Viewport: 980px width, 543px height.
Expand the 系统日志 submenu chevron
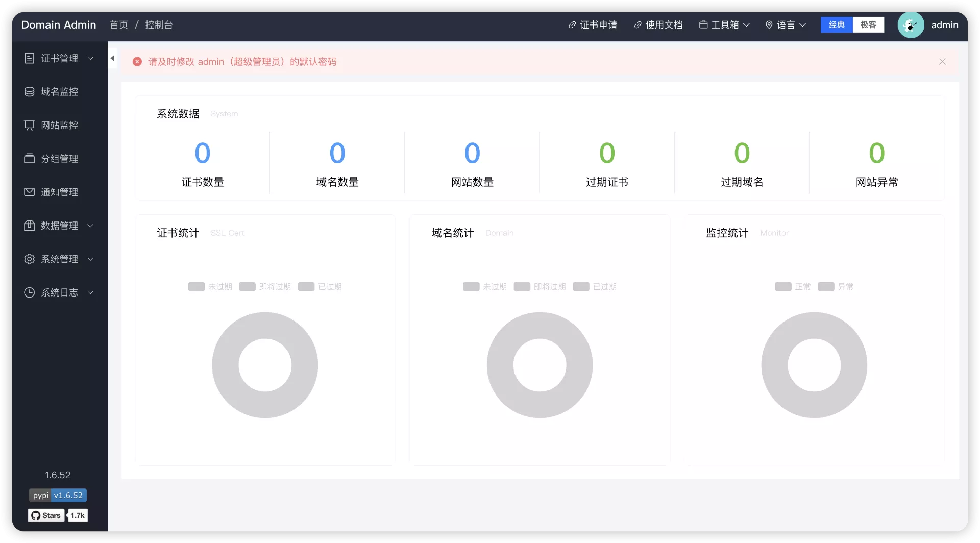[x=90, y=293]
